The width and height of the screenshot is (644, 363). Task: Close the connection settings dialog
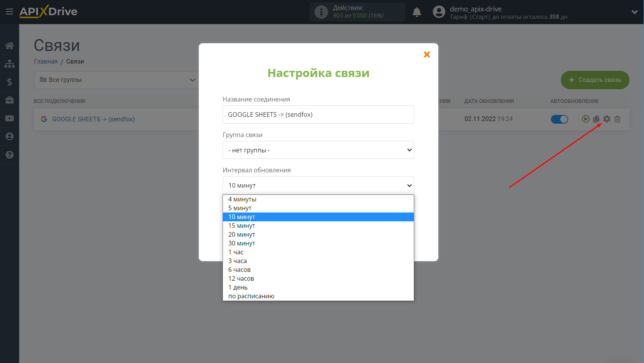pos(427,54)
